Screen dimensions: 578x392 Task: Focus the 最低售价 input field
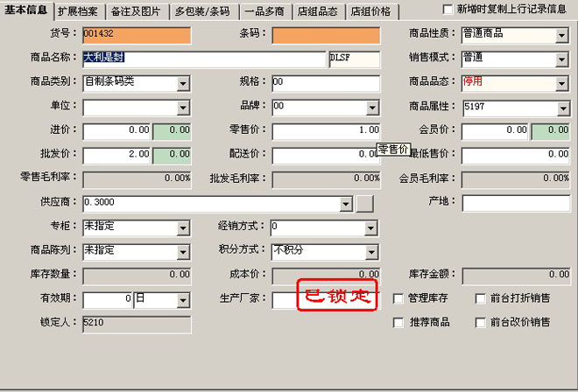click(x=516, y=156)
